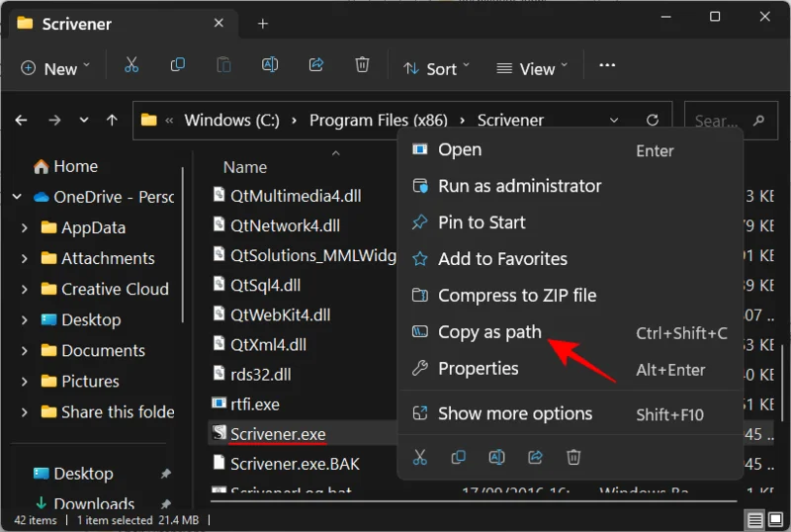
Task: Select Open in the context menu
Action: click(571, 150)
